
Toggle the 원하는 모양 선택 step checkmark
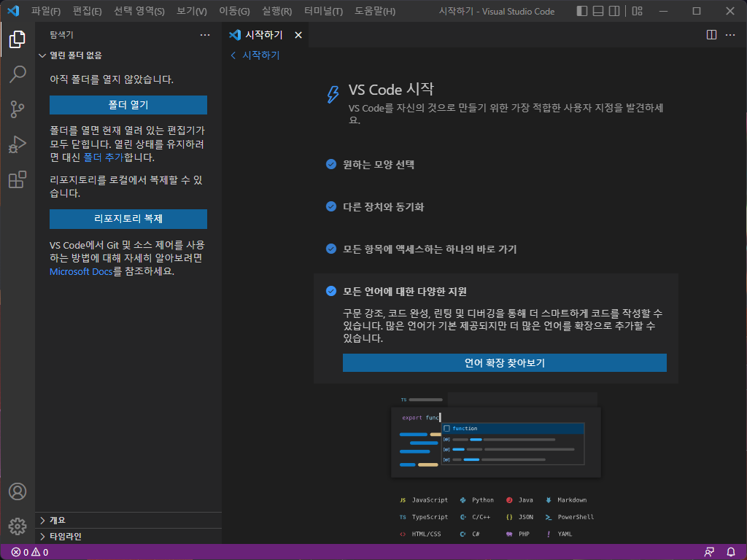[331, 164]
